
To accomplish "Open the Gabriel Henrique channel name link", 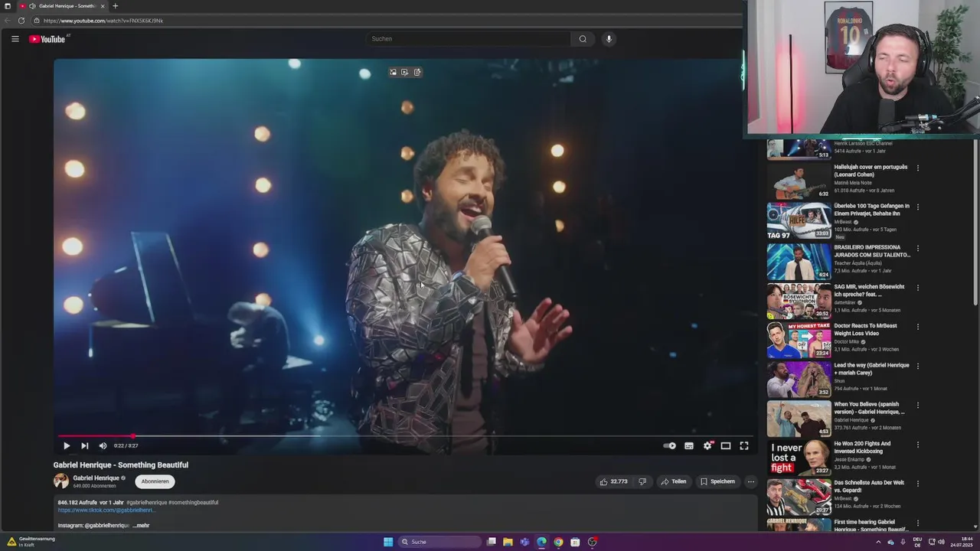I will (x=96, y=478).
